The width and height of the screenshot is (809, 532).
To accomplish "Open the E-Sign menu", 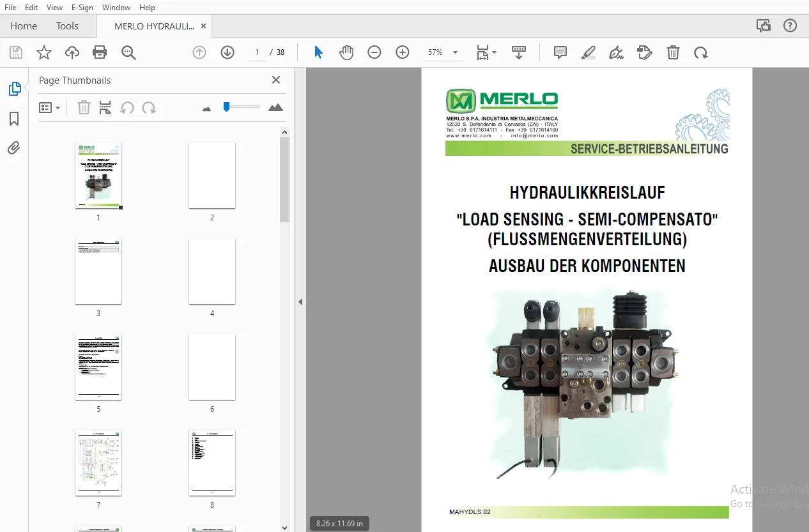I will pyautogui.click(x=82, y=7).
